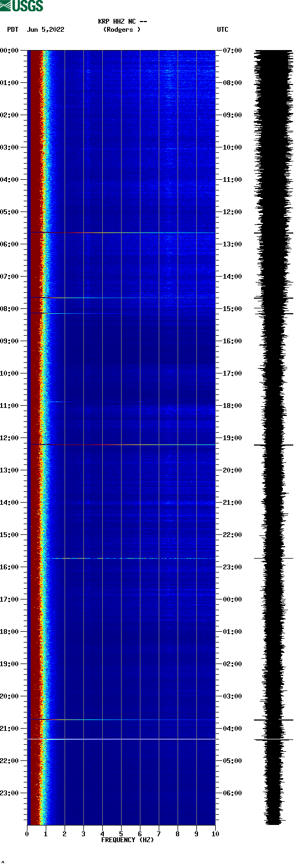Image resolution: width=297 pixels, height=868 pixels.
Task: Click the 23:00 PDT time label
Action: 10,793
